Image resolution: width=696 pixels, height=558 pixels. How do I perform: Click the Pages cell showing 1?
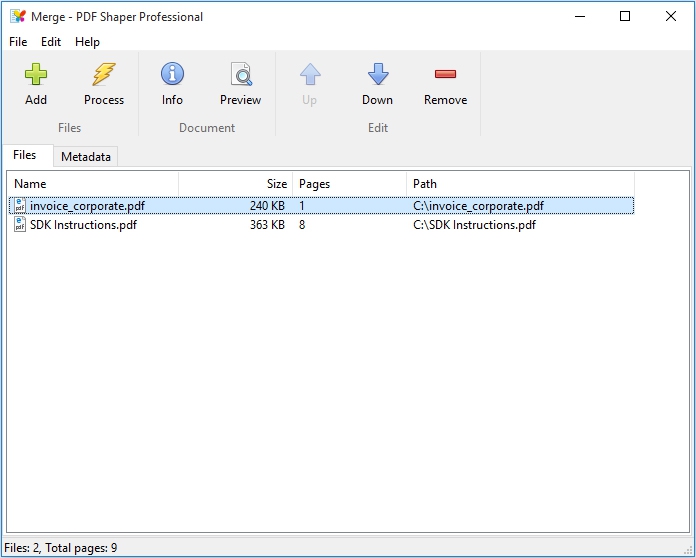click(302, 206)
